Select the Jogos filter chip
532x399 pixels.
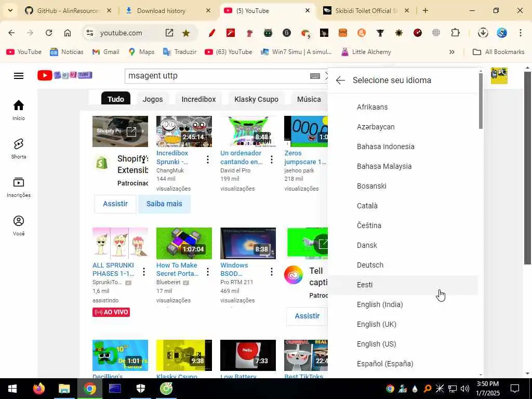(x=153, y=99)
